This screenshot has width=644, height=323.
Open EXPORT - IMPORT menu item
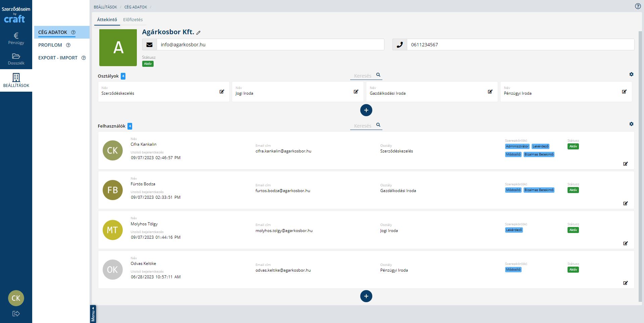pyautogui.click(x=58, y=58)
